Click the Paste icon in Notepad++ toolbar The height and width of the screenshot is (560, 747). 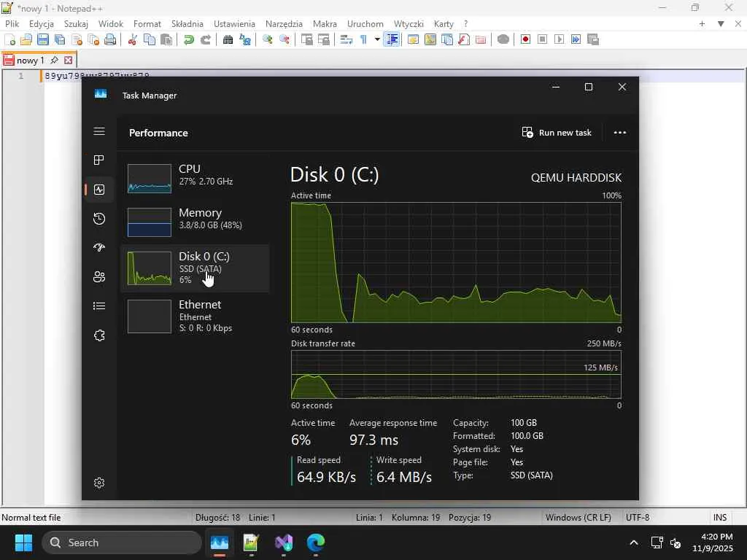click(x=166, y=39)
